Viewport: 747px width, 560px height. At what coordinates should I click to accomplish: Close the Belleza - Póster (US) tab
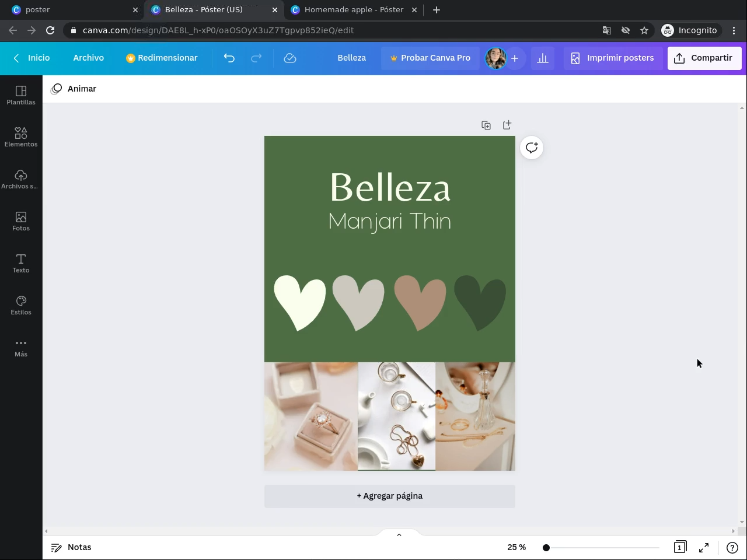tap(275, 10)
